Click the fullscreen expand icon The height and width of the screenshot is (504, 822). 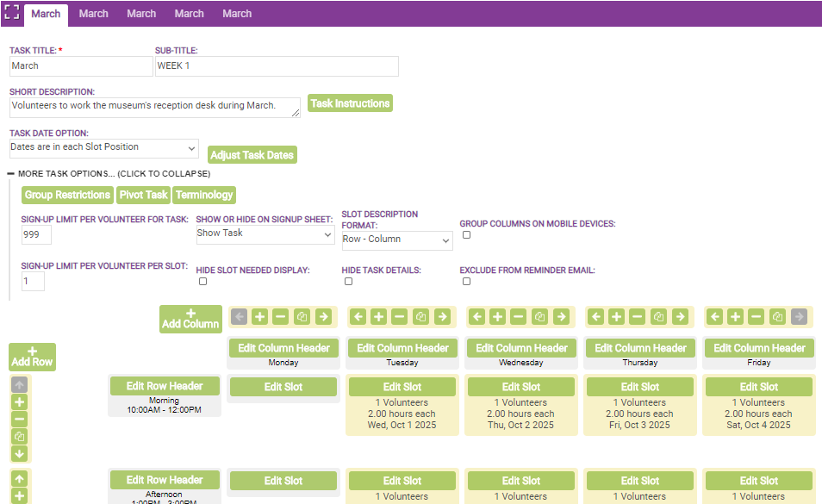12,14
